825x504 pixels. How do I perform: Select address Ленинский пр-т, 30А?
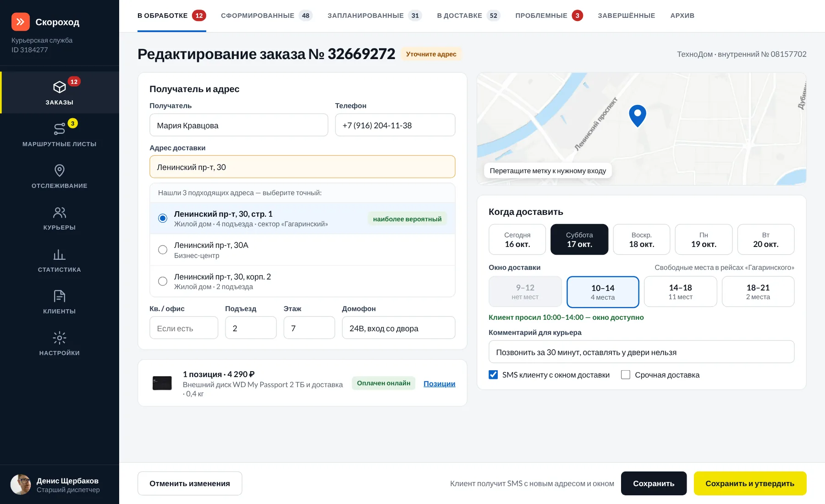point(302,250)
